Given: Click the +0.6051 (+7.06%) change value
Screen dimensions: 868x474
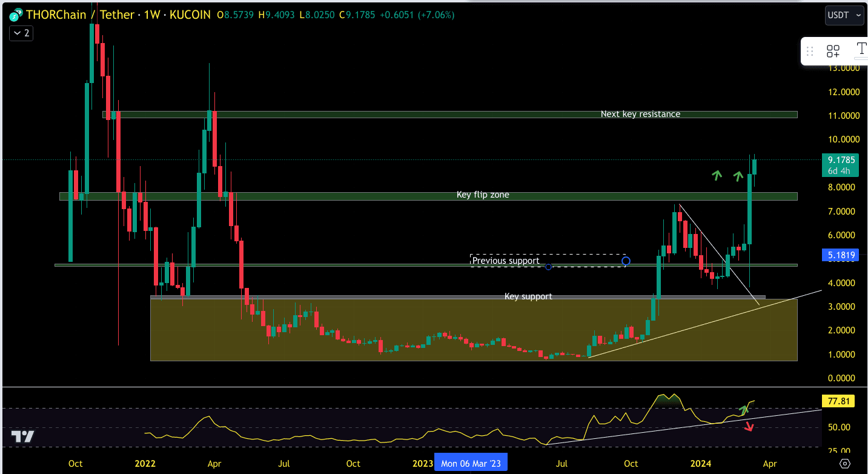Looking at the screenshot, I should [x=417, y=15].
